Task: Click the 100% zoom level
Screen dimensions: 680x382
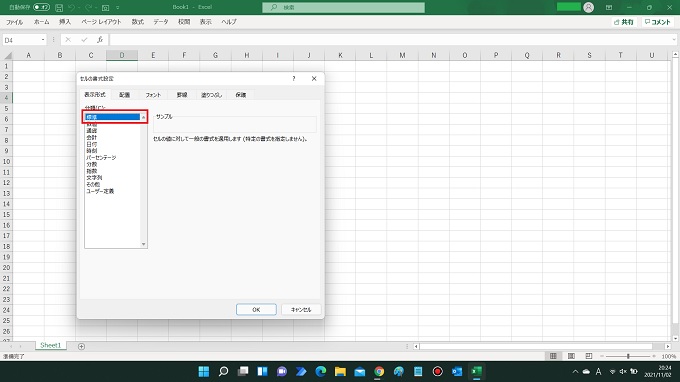Action: tap(669, 356)
